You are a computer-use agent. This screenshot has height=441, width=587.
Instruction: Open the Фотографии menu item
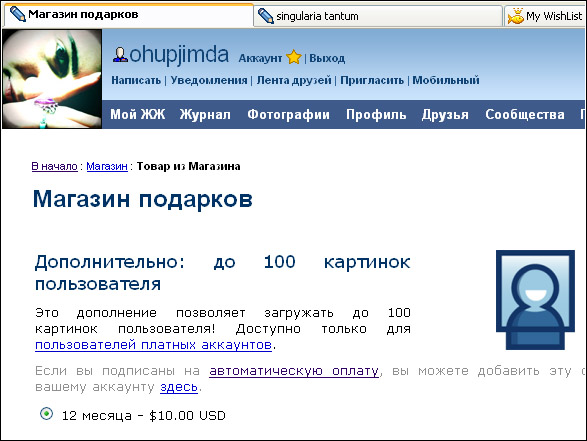(288, 114)
